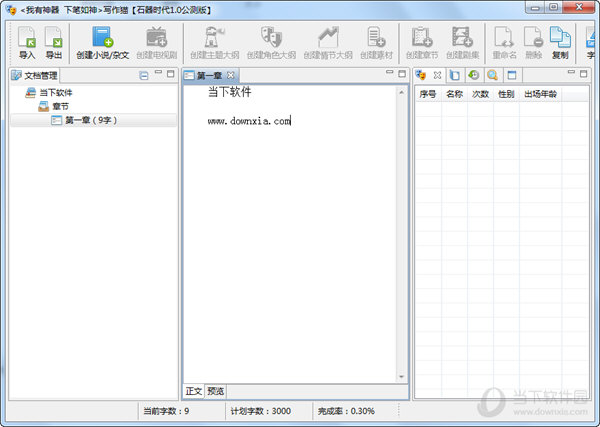Click the 创建剧集 film icon

(x=462, y=42)
